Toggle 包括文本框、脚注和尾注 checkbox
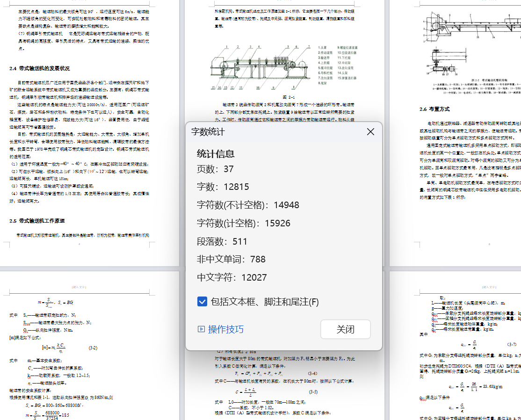Image resolution: width=521 pixels, height=420 pixels. tap(202, 302)
